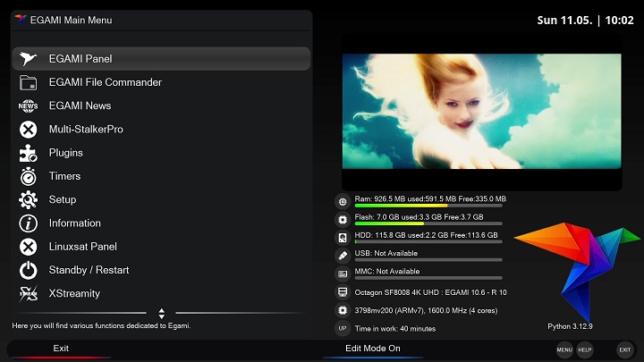Click the EGAMI Panel hummingbird icon
Viewport: 644px width, 362px height.
tap(28, 59)
